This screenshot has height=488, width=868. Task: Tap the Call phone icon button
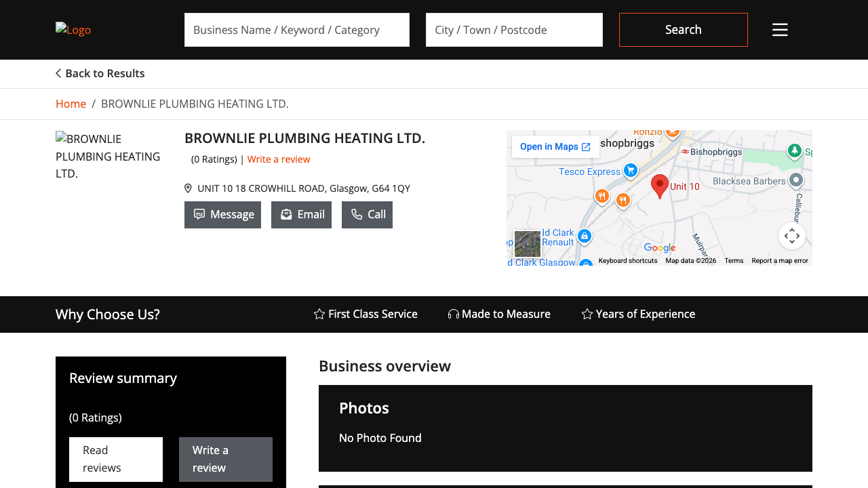357,214
